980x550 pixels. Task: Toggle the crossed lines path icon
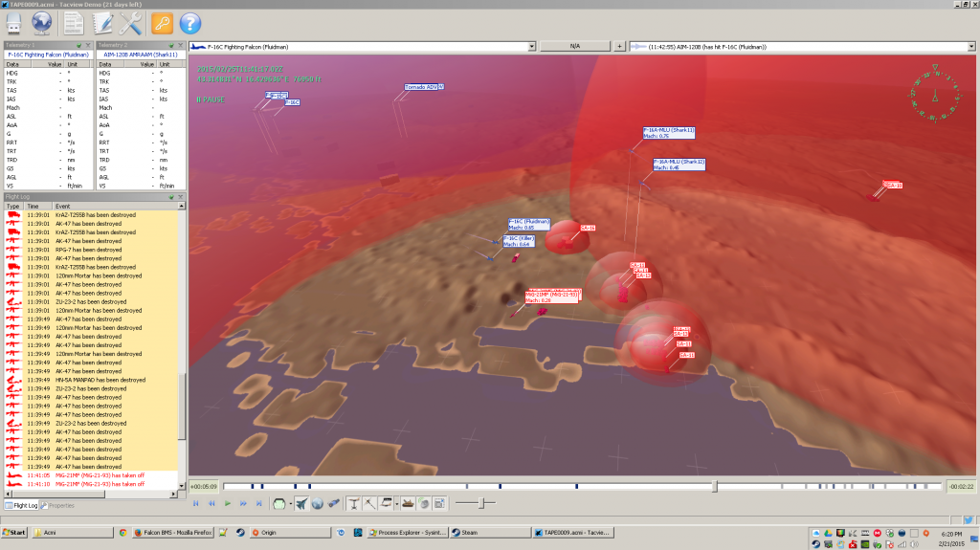[x=370, y=503]
